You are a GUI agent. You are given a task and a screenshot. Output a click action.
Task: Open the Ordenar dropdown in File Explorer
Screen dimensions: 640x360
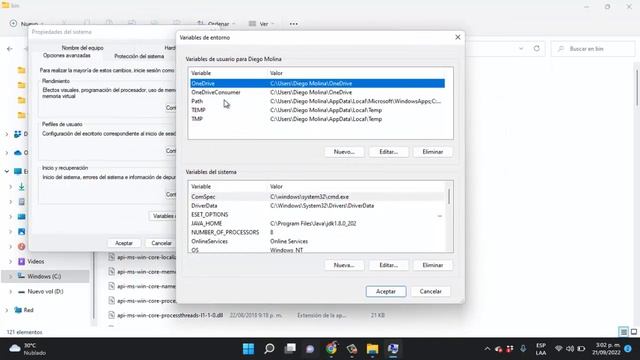[x=216, y=24]
